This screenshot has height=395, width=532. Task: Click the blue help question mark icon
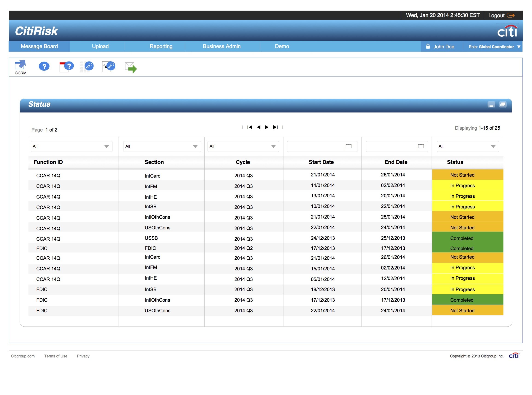coord(44,66)
